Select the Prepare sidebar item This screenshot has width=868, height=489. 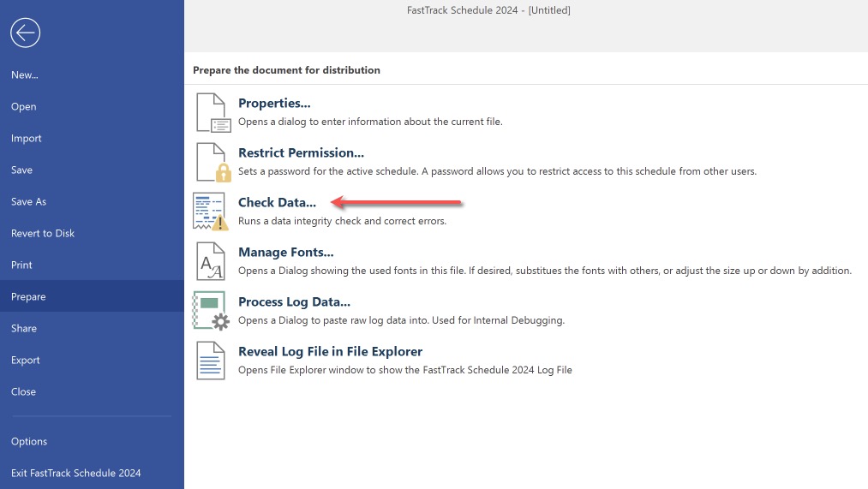point(92,296)
